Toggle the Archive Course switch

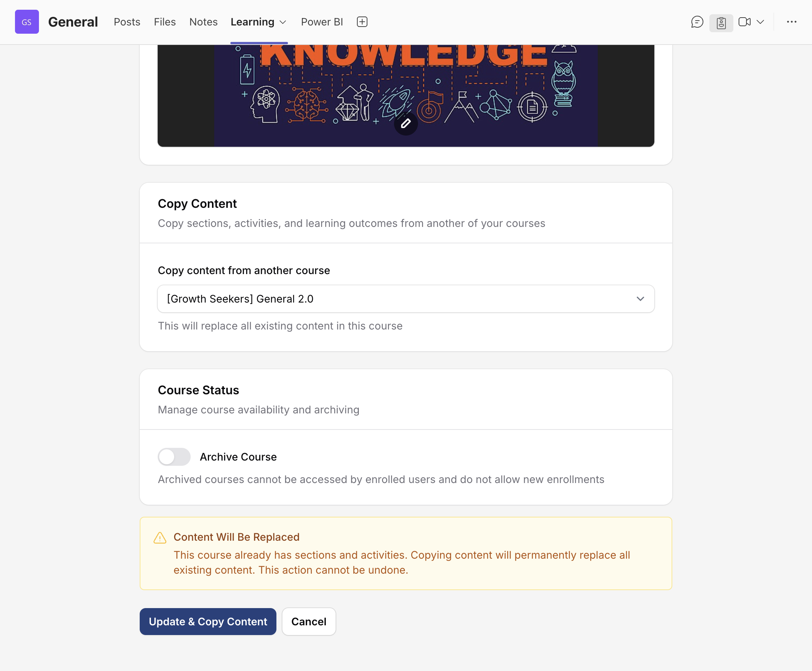174,457
